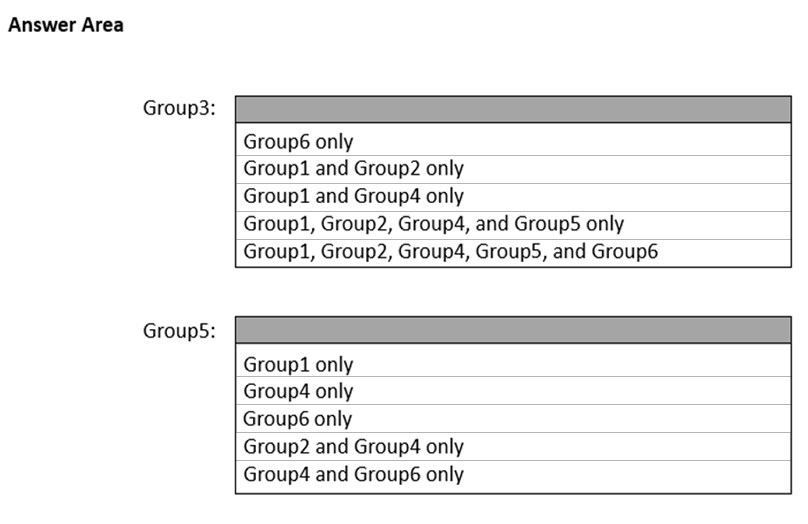Select 'Group1 only' in the Group5 list
The image size is (808, 524).
298,365
